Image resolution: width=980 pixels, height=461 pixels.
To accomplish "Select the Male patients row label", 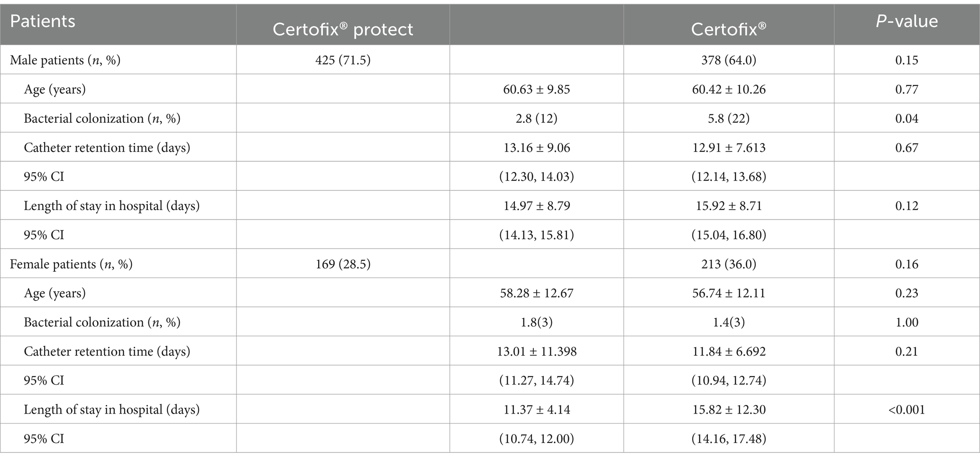I will click(65, 60).
